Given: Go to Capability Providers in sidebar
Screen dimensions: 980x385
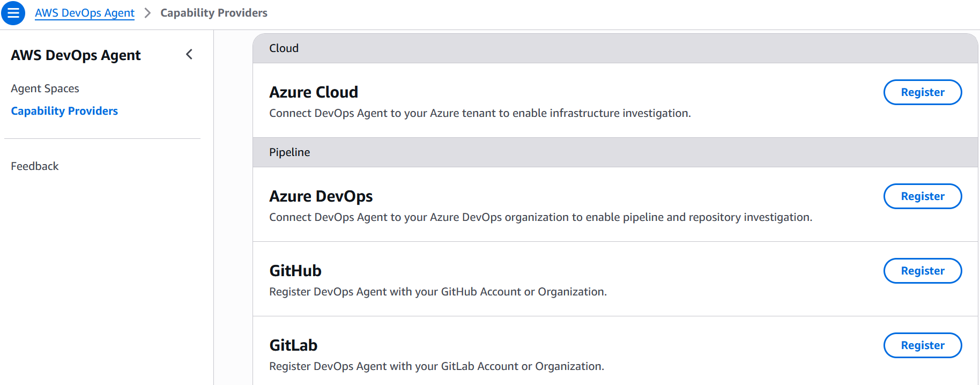Looking at the screenshot, I should click(x=64, y=111).
